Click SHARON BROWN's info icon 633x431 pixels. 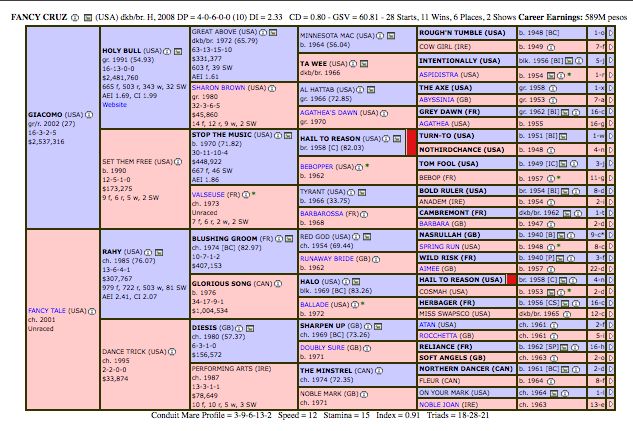tap(272, 88)
